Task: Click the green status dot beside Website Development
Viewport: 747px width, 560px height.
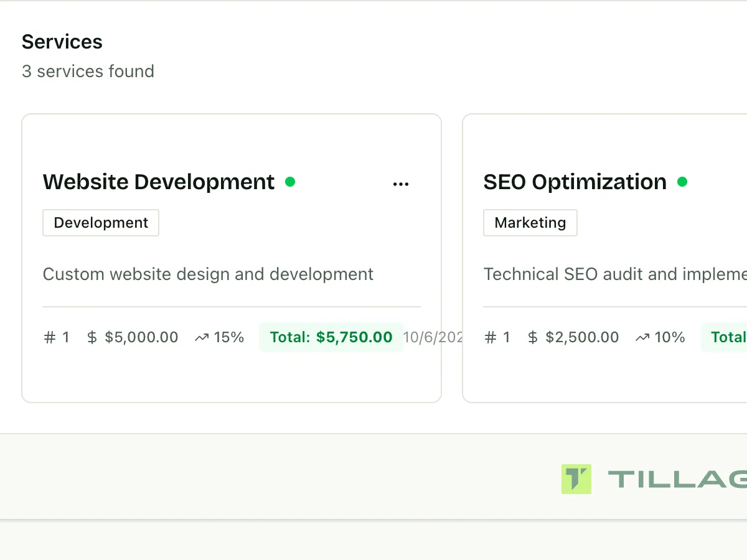Action: (x=290, y=182)
